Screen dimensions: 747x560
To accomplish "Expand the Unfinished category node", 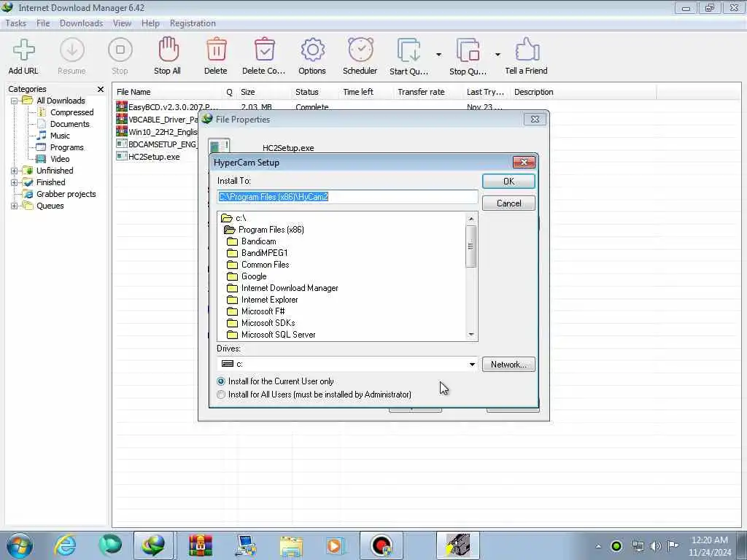I will [x=15, y=171].
